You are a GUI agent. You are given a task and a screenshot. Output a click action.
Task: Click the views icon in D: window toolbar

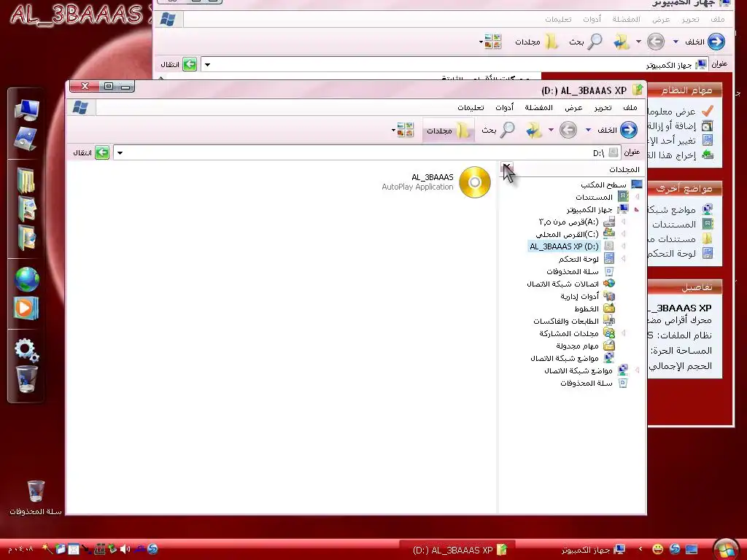tap(406, 130)
